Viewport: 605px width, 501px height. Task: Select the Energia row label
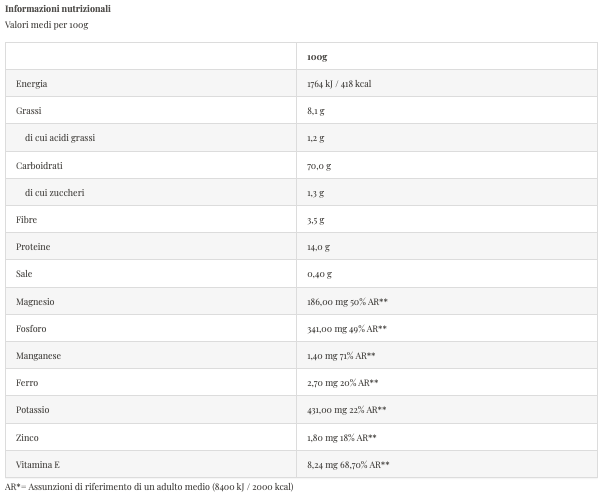(32, 84)
